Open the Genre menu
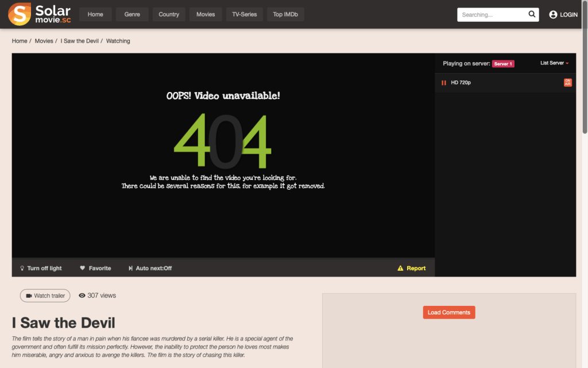Viewport: 588px width, 368px height. pos(132,14)
